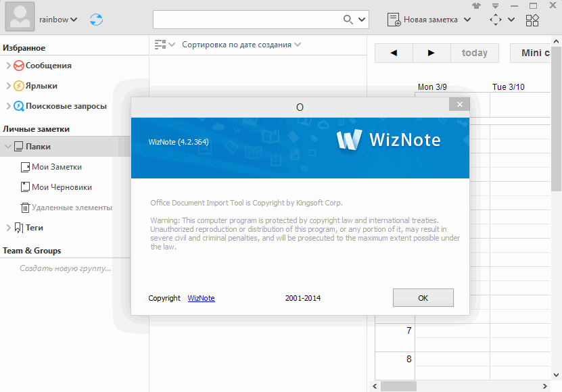
Task: Click the vertical scrollbar up arrow
Action: (x=556, y=41)
